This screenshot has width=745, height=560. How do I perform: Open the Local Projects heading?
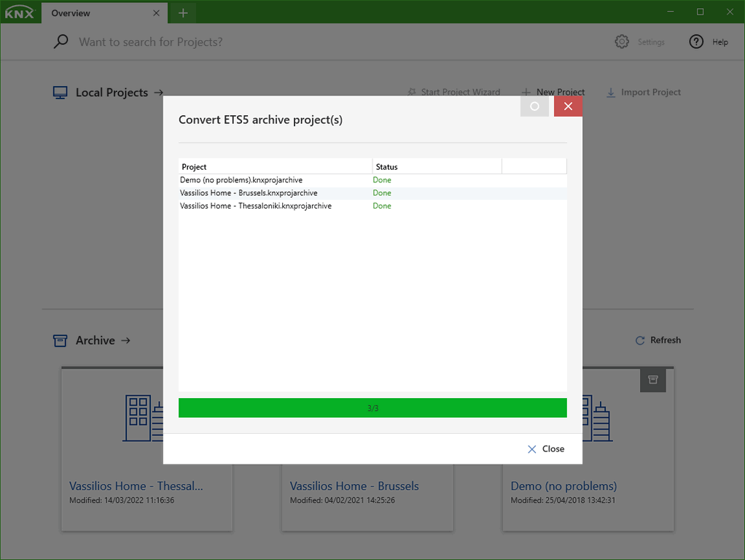(112, 92)
